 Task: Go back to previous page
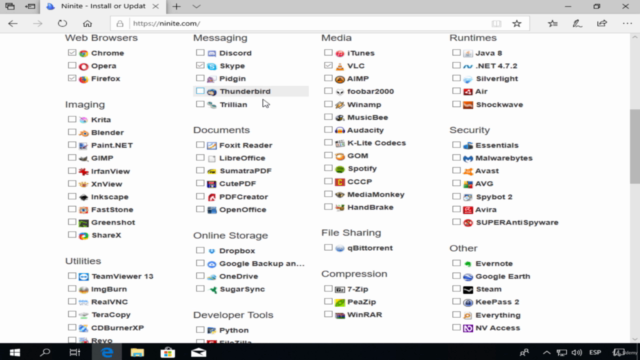13,24
